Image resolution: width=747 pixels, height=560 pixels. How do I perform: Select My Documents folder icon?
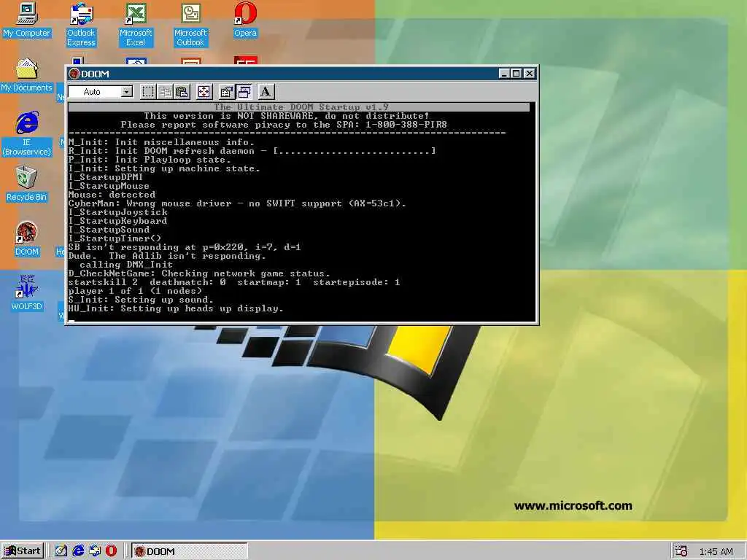point(27,75)
